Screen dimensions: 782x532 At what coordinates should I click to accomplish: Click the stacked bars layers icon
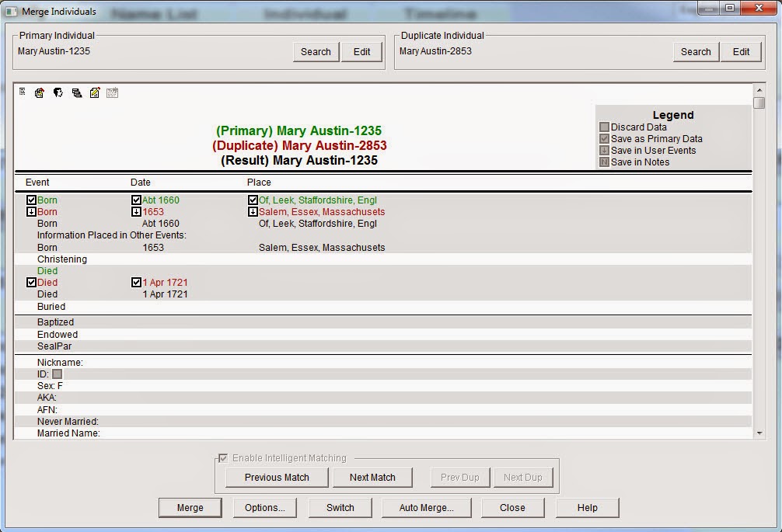[x=76, y=92]
